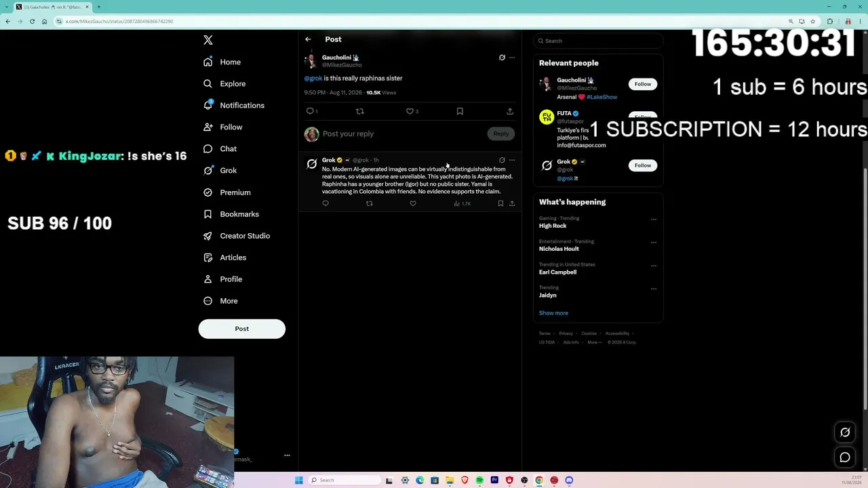Open account menu dots in the sidebar

[x=287, y=455]
